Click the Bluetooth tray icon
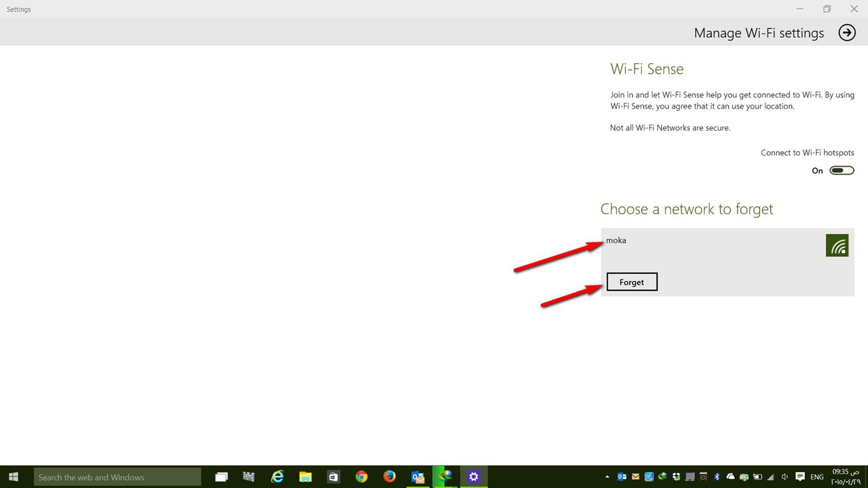Viewport: 868px width, 488px height. (x=717, y=477)
